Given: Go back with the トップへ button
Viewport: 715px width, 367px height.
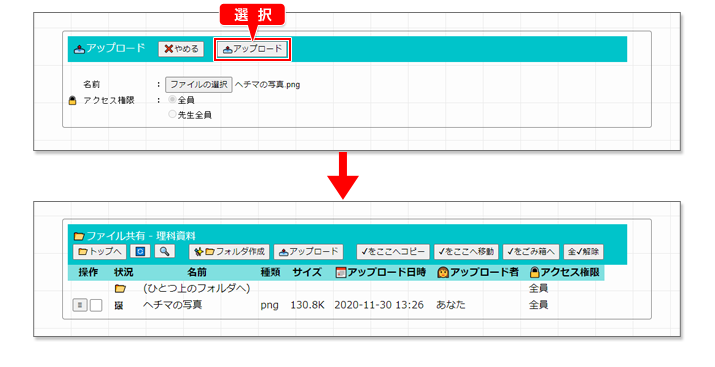Looking at the screenshot, I should click(99, 251).
